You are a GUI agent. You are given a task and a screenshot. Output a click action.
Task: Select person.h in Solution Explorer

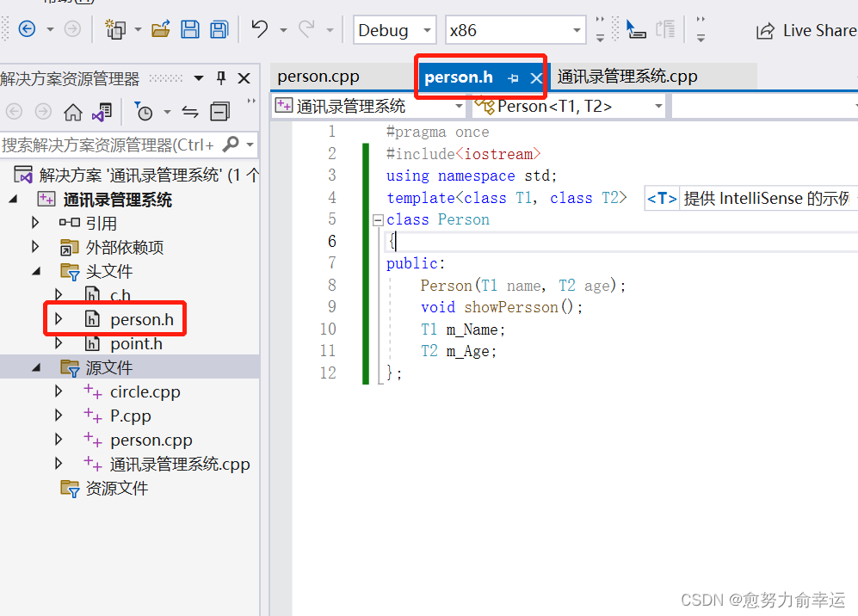click(142, 319)
